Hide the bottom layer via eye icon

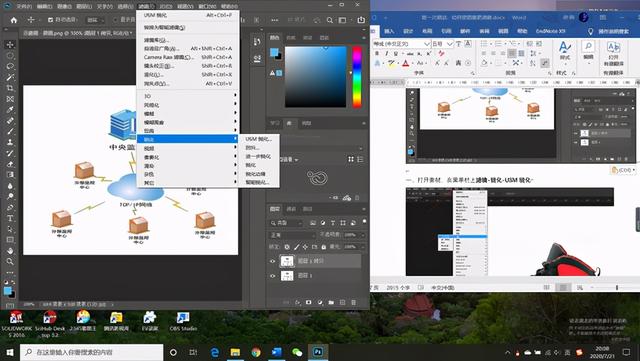(273, 276)
